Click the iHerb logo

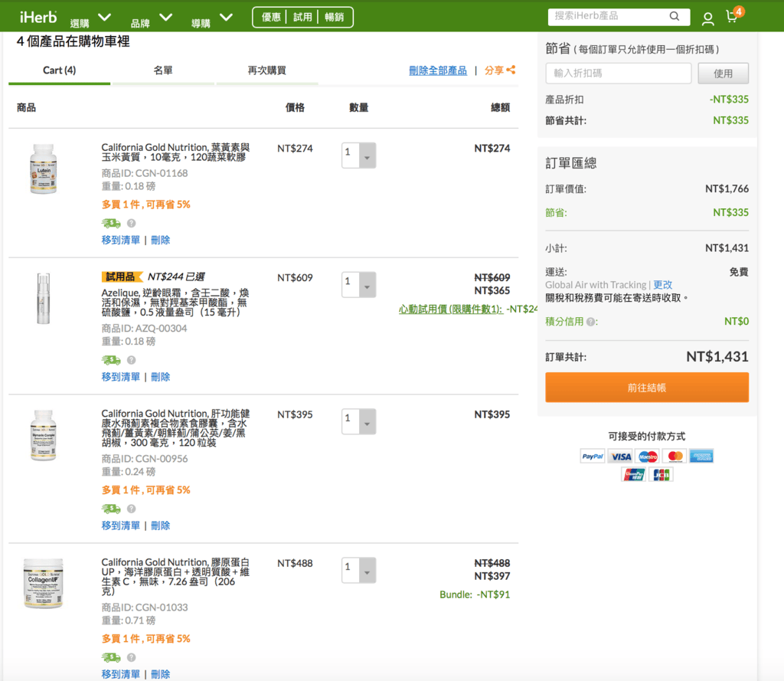pos(38,17)
